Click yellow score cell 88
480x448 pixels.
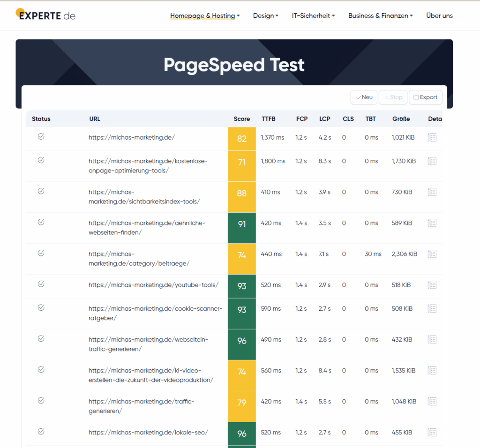point(242,197)
